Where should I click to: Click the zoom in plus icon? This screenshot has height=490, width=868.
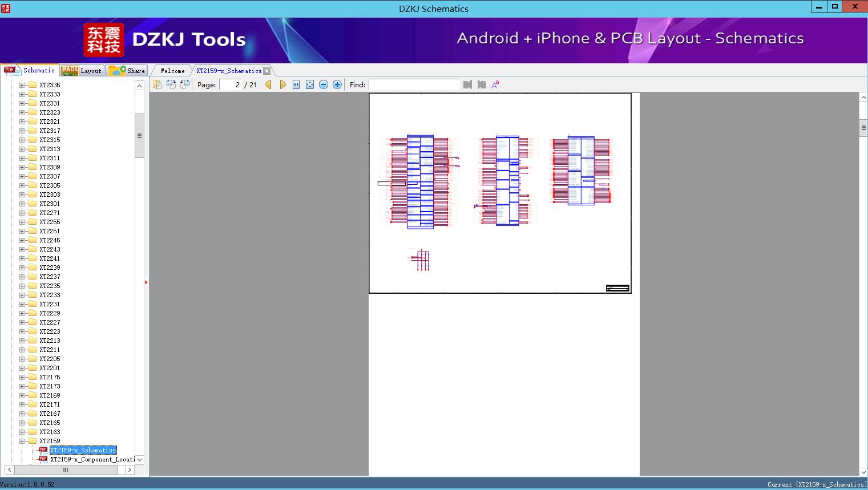[x=337, y=84]
